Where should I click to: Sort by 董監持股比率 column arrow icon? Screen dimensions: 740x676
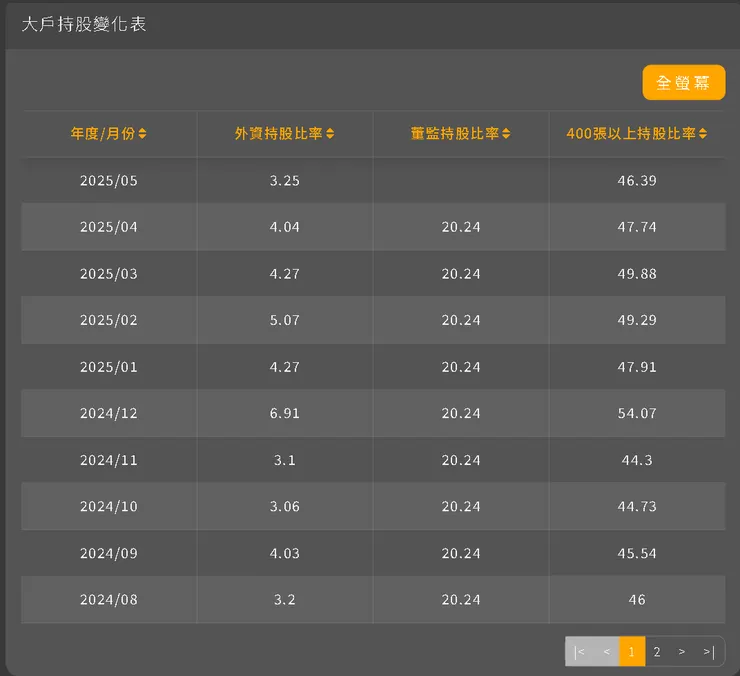pyautogui.click(x=506, y=134)
